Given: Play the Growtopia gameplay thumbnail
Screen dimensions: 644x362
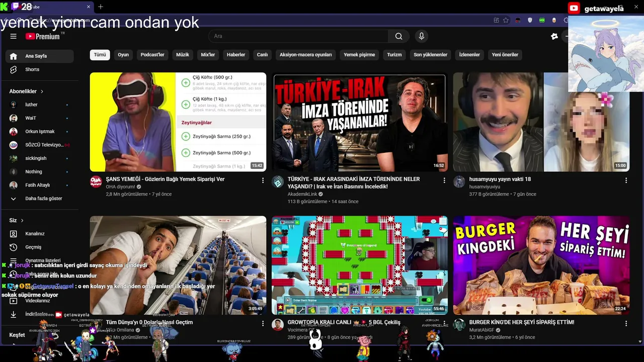Looking at the screenshot, I should 360,265.
